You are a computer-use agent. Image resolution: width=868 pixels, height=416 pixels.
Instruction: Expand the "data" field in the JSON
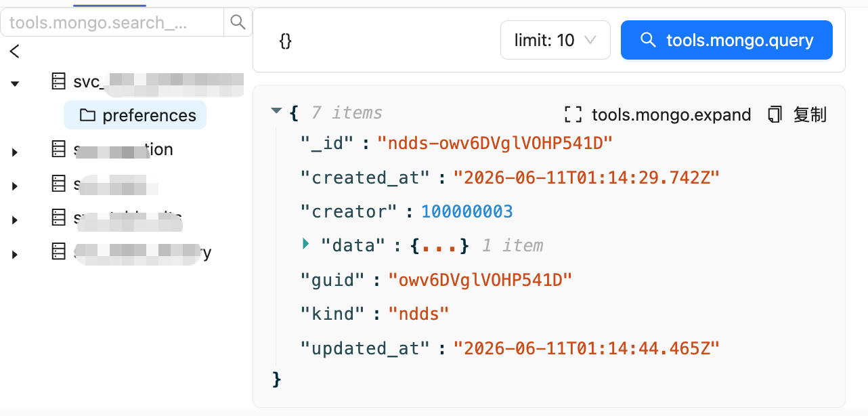[306, 244]
